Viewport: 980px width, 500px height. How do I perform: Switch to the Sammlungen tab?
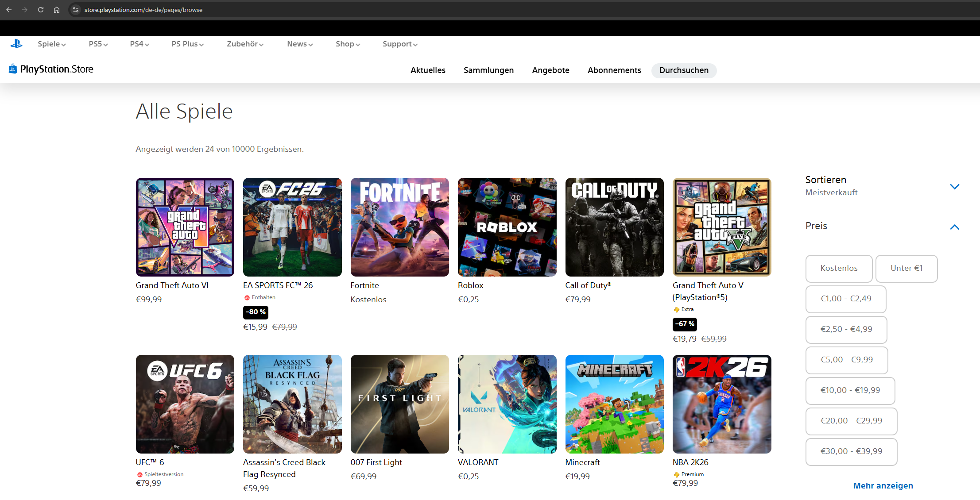click(x=489, y=70)
